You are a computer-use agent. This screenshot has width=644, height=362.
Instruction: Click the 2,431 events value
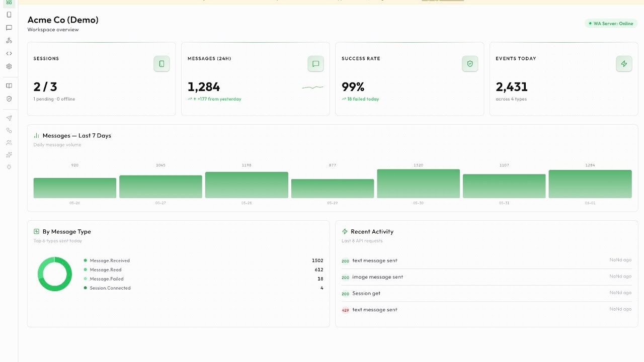tap(512, 87)
